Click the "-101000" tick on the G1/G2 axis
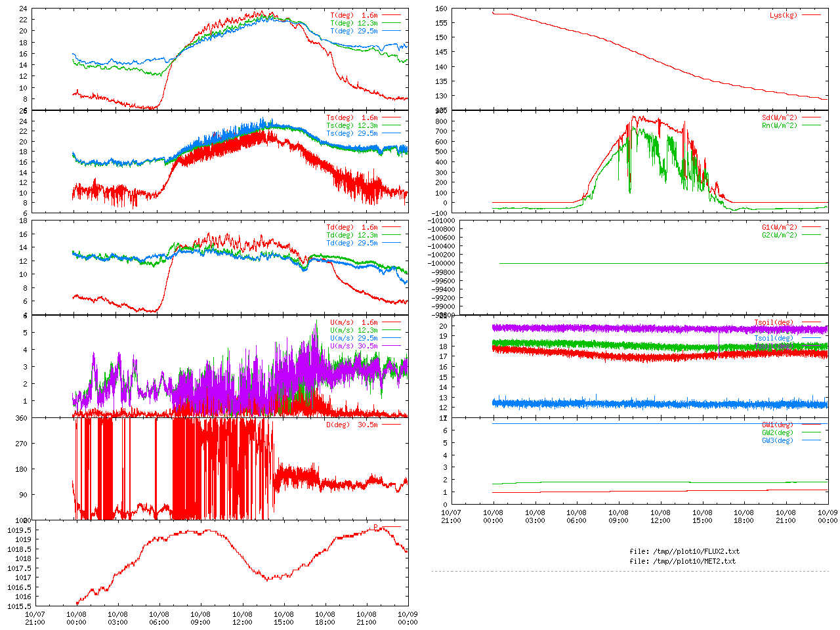840x630 pixels. point(442,220)
